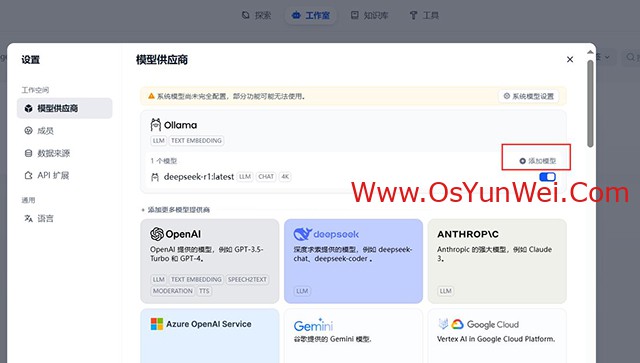Select the Anthropic provider card
Screen dimensions: 640x363
point(497,261)
